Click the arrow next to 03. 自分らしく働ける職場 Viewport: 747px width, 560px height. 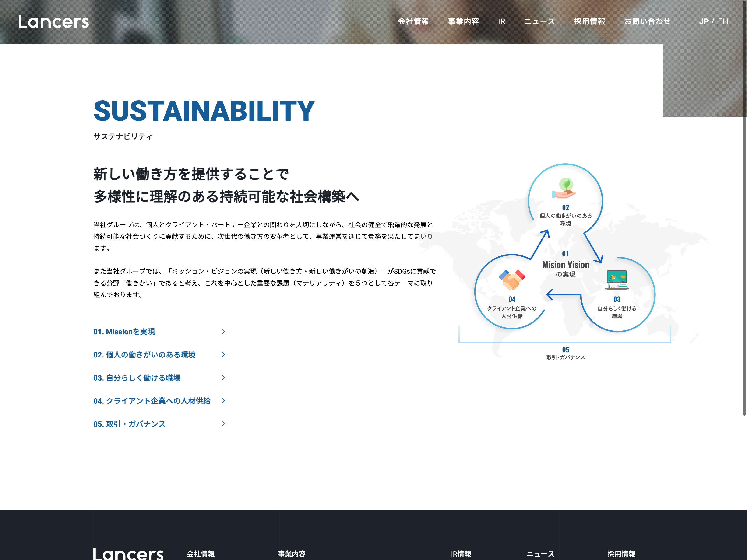pos(223,377)
